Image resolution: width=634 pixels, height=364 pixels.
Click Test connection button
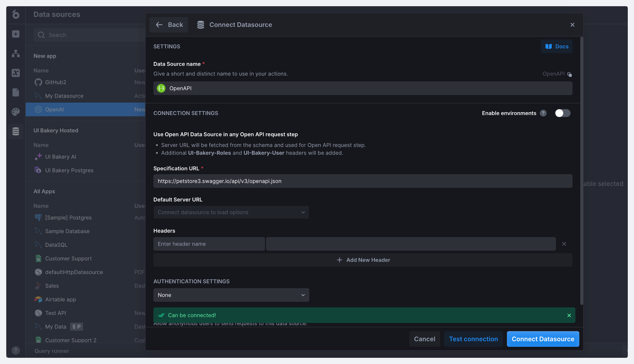point(473,339)
